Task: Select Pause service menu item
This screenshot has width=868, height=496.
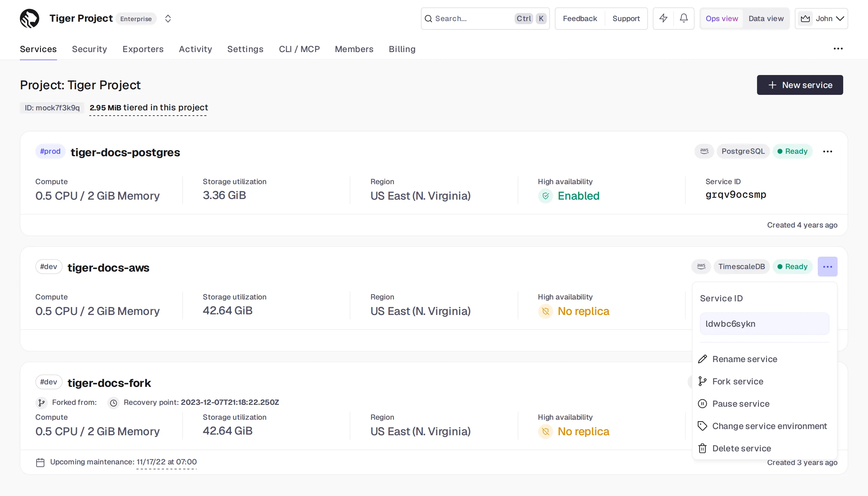Action: tap(764, 404)
